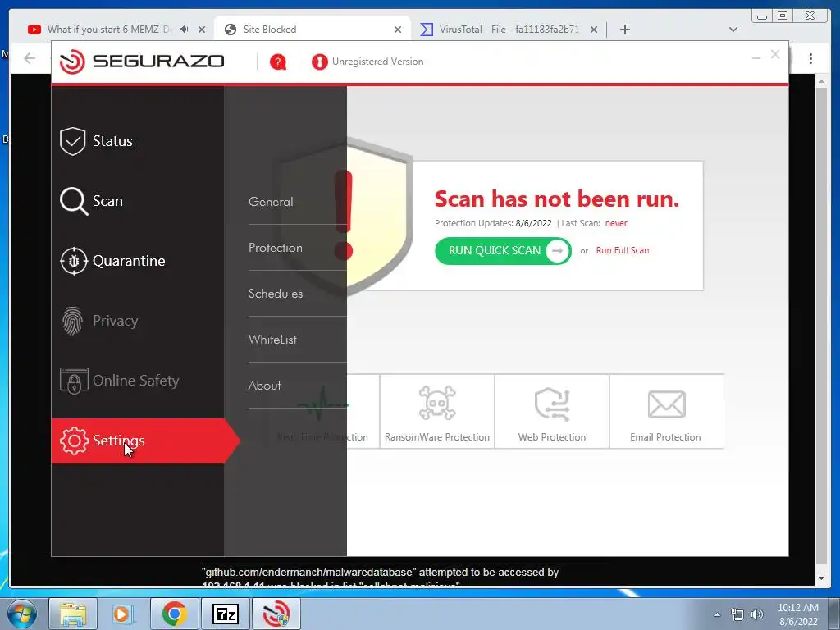Click the Segurazo taskbar icon
The image size is (840, 630).
click(x=276, y=614)
